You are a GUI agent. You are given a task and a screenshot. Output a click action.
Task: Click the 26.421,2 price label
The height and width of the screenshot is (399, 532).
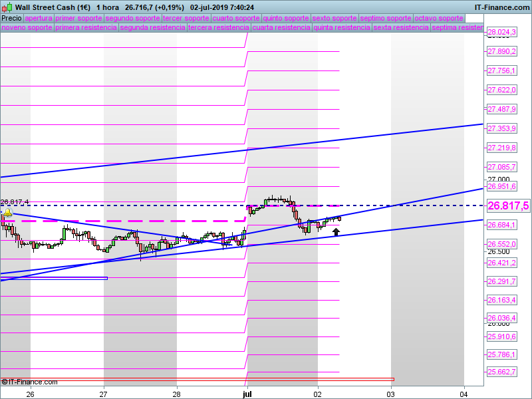pyautogui.click(x=502, y=263)
